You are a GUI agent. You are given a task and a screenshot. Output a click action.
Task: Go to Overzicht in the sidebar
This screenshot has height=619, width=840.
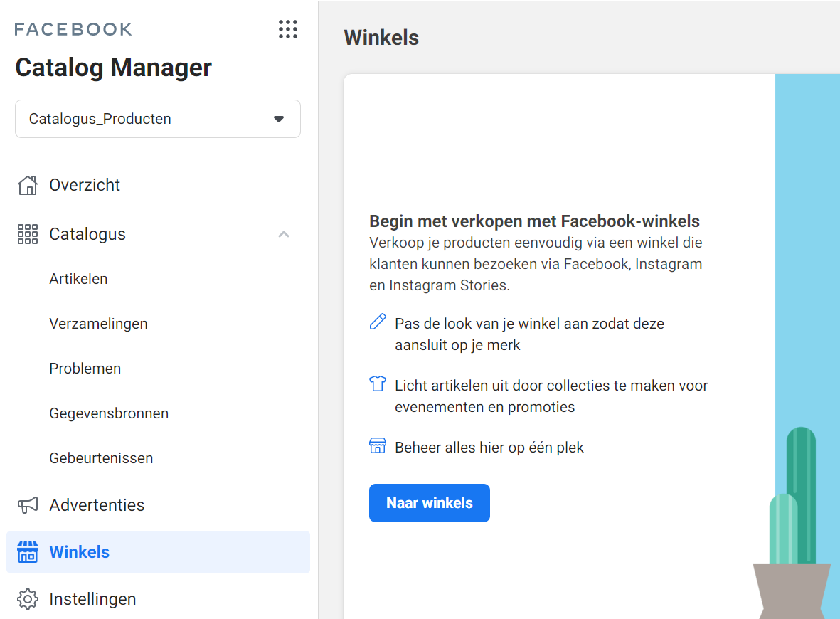point(85,185)
